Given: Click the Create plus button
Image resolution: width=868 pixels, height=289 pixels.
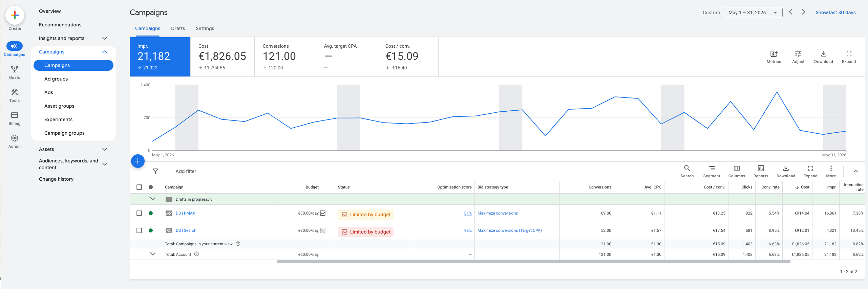Looking at the screenshot, I should pos(15,15).
